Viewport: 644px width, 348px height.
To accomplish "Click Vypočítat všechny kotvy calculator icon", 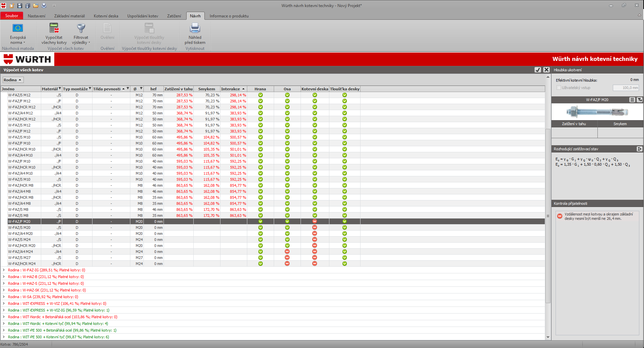I will click(54, 28).
